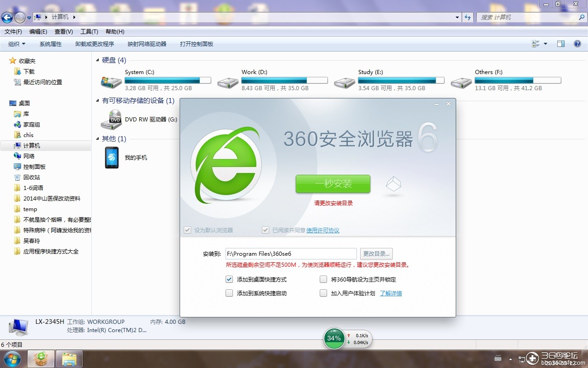This screenshot has width=588, height=368.
Task: Open the address bar history dropdown
Action: 457,17
